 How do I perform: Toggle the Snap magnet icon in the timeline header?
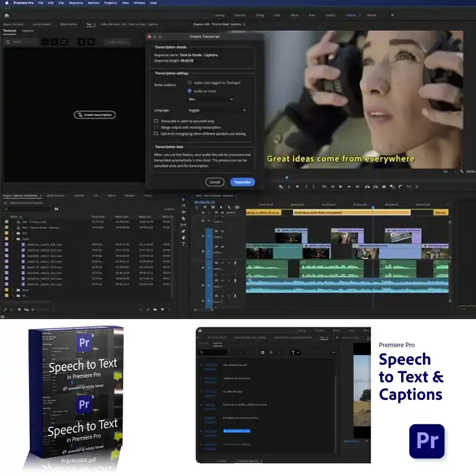[197, 207]
